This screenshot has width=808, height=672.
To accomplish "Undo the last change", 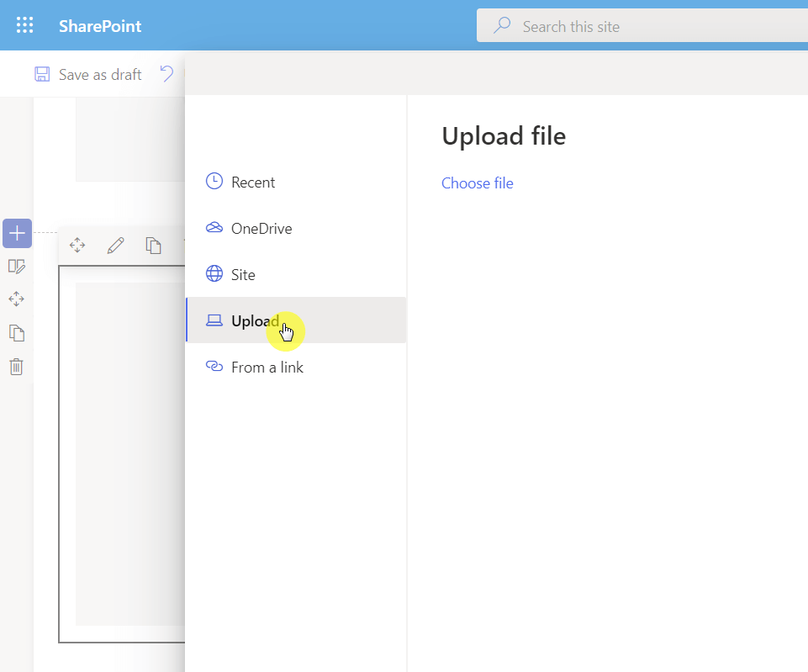I will [x=166, y=74].
